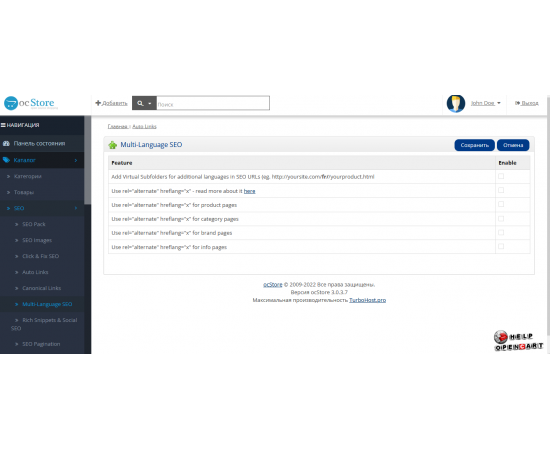Open the 'here' hreflang link

(x=249, y=191)
